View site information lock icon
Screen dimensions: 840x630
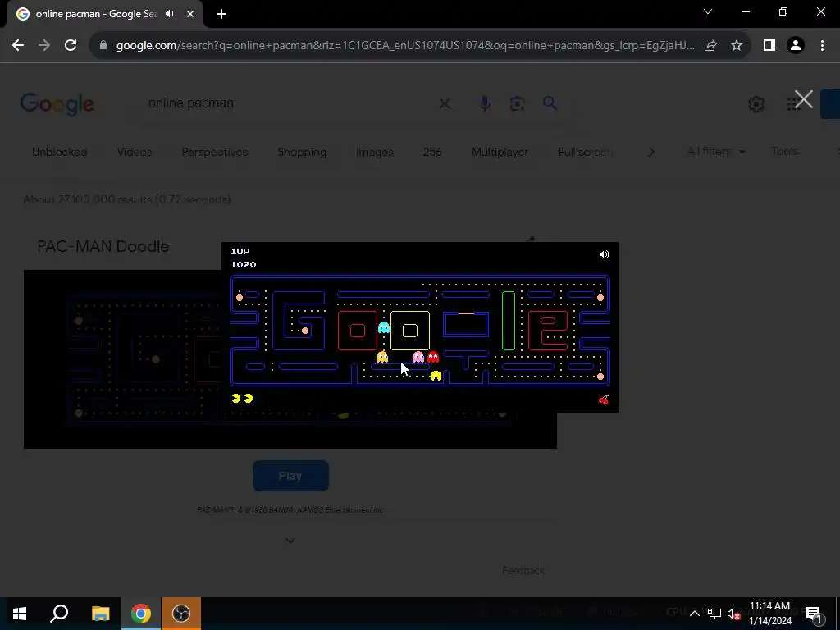pos(103,46)
